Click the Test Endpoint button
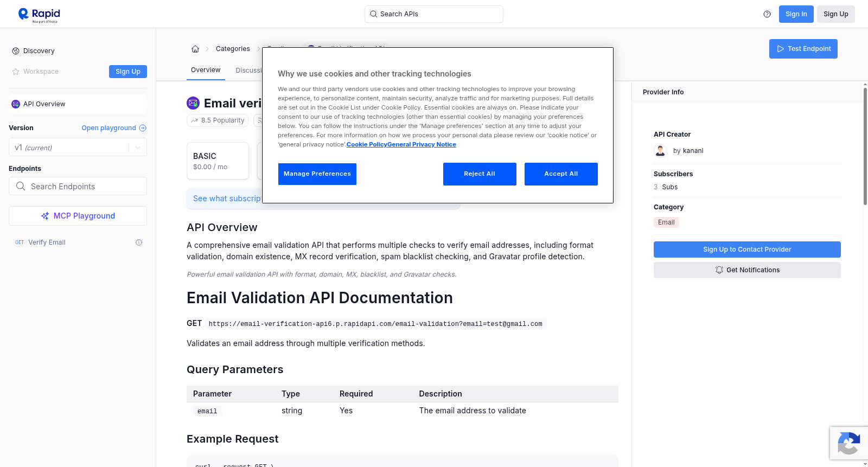Viewport: 868px width, 467px height. click(x=803, y=49)
